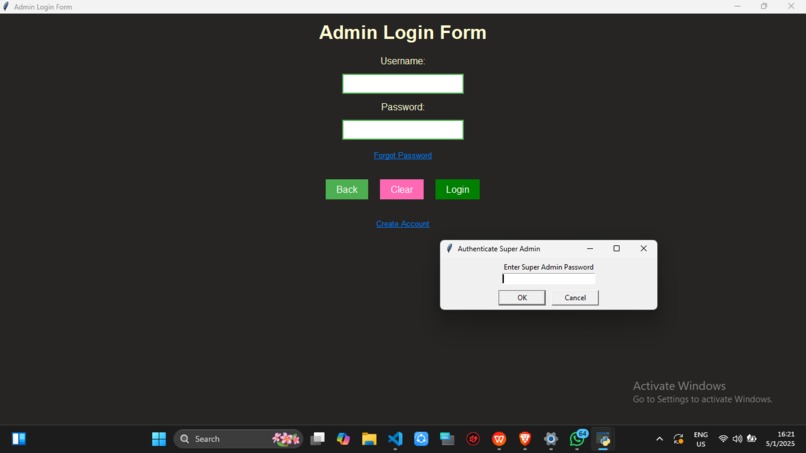
Task: Click the Login button
Action: (457, 189)
